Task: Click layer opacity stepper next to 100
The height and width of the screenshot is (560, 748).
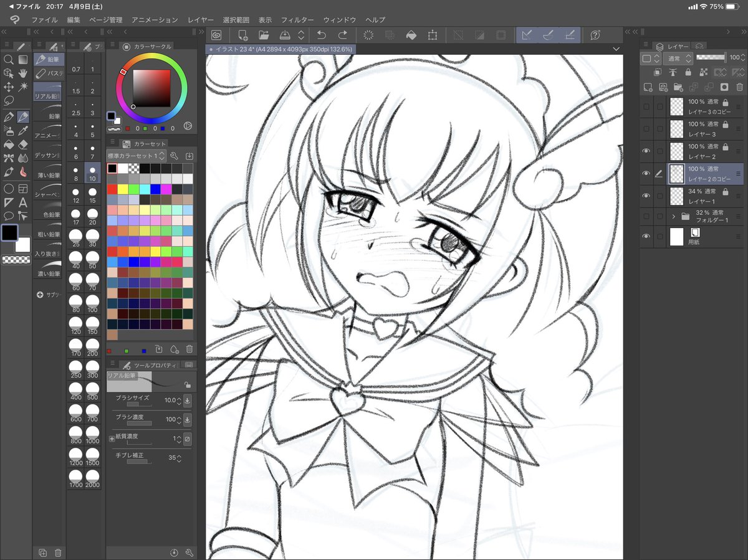Action: (x=742, y=58)
